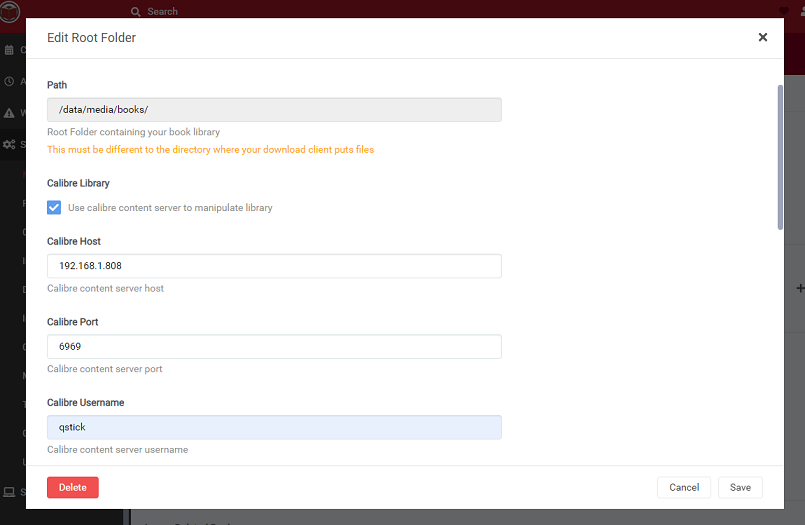Click the 'Use calibre content server' label text

(170, 208)
